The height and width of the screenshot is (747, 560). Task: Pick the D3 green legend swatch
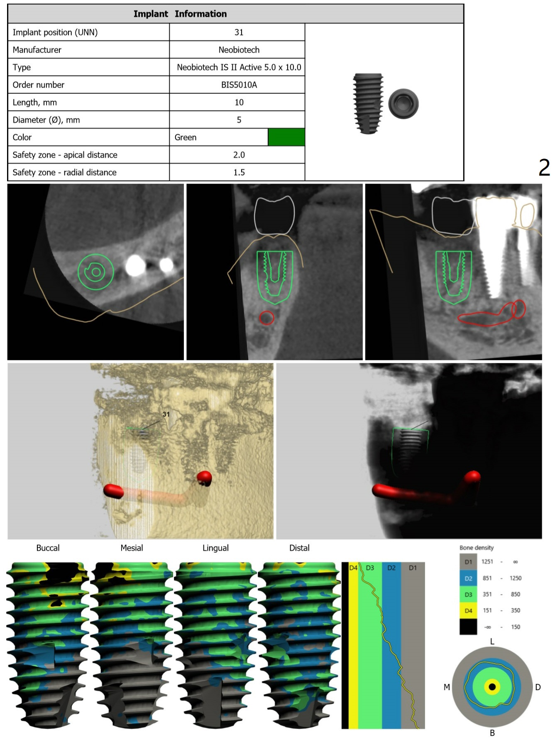[x=468, y=594]
